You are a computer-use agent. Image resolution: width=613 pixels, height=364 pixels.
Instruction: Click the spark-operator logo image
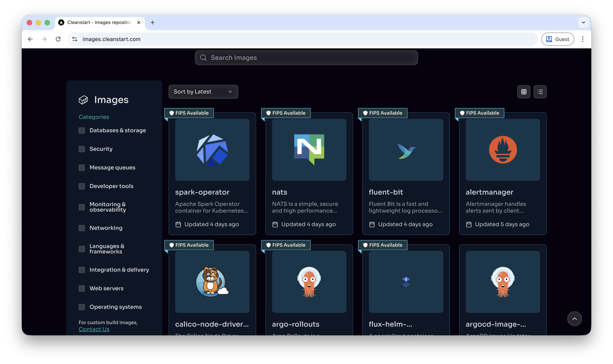click(212, 150)
